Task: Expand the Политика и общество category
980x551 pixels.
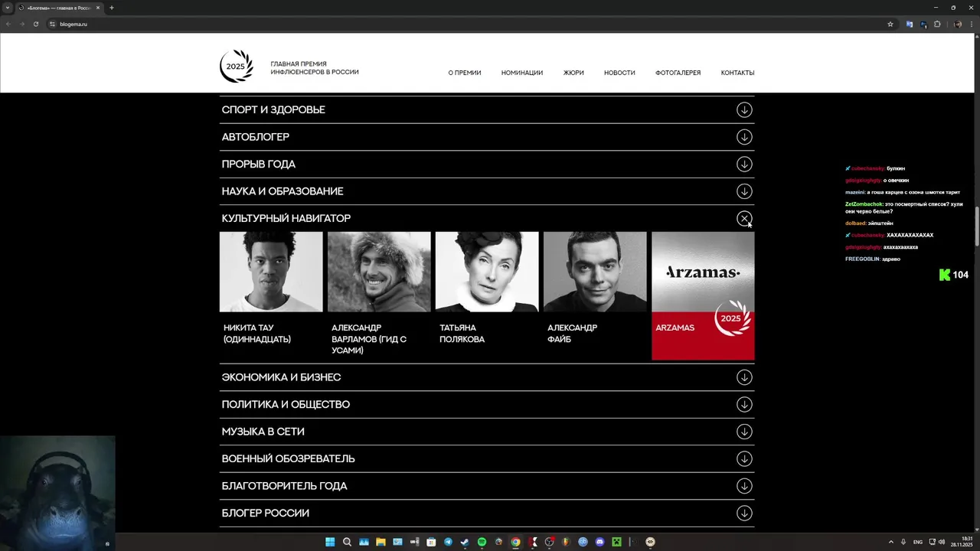Action: click(x=744, y=404)
